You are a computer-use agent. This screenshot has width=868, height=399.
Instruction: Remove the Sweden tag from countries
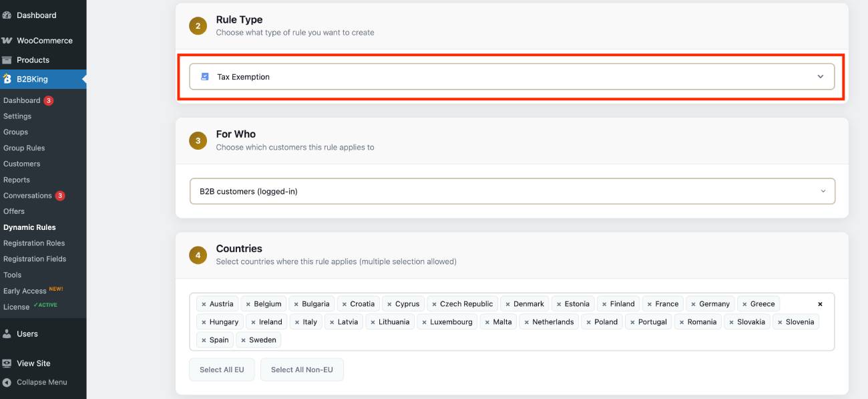(x=244, y=340)
